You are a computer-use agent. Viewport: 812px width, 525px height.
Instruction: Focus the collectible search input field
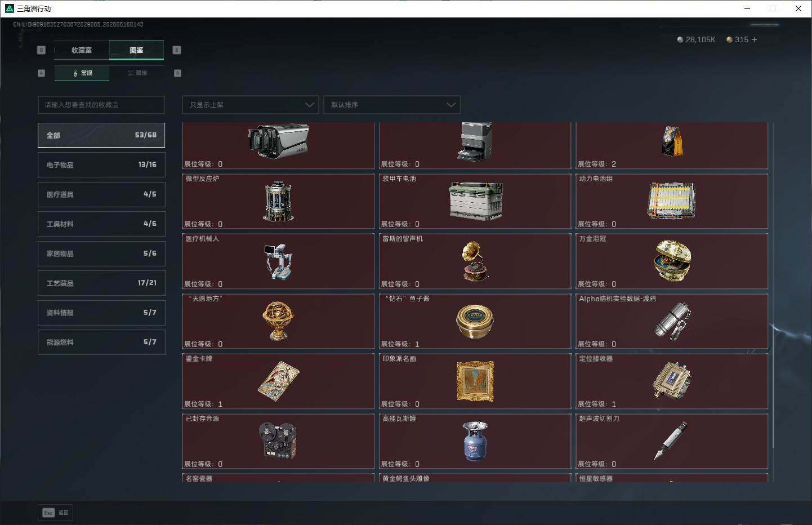[x=101, y=105]
